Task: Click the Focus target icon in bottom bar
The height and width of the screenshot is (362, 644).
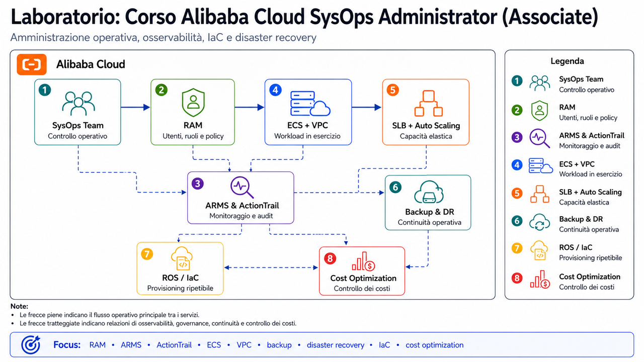Action: click(30, 345)
